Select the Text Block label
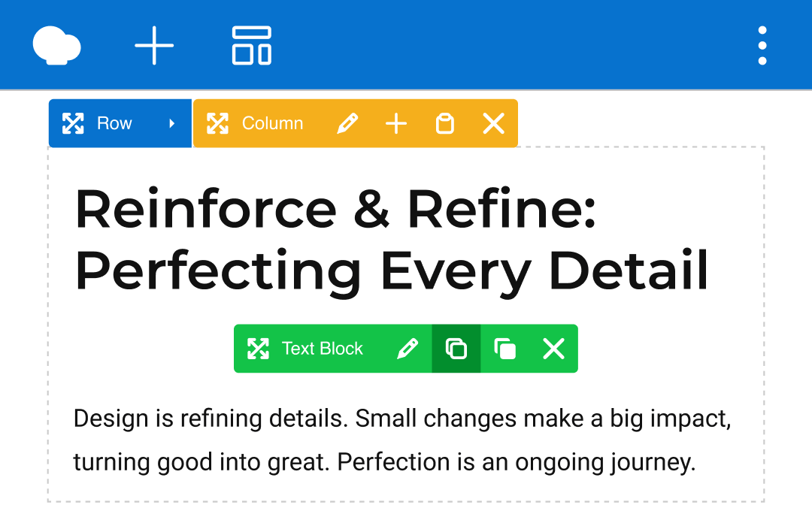 322,349
